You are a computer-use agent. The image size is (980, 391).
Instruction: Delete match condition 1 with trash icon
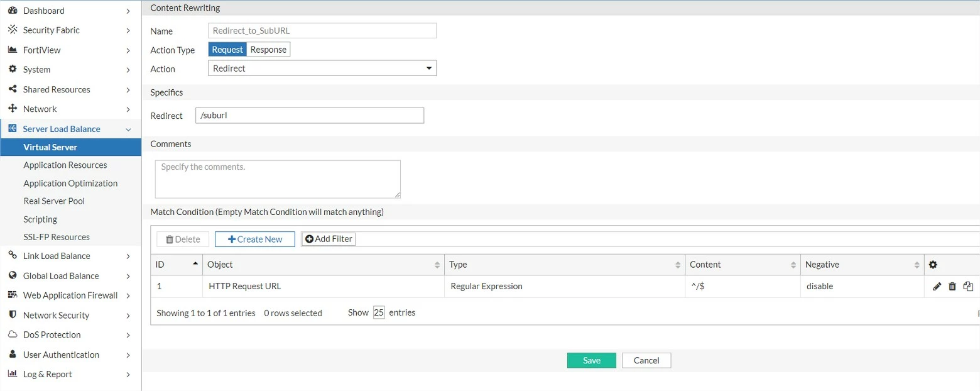pos(952,286)
